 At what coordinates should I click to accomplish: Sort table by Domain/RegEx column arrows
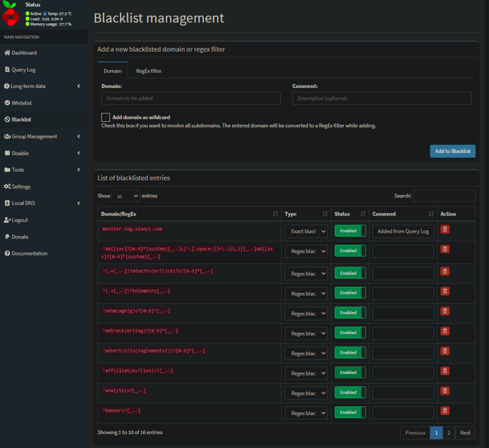pyautogui.click(x=275, y=214)
